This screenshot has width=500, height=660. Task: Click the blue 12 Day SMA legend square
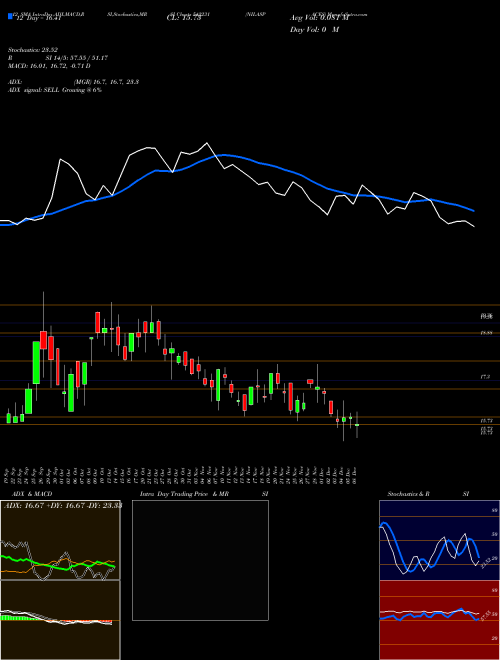click(x=10, y=16)
